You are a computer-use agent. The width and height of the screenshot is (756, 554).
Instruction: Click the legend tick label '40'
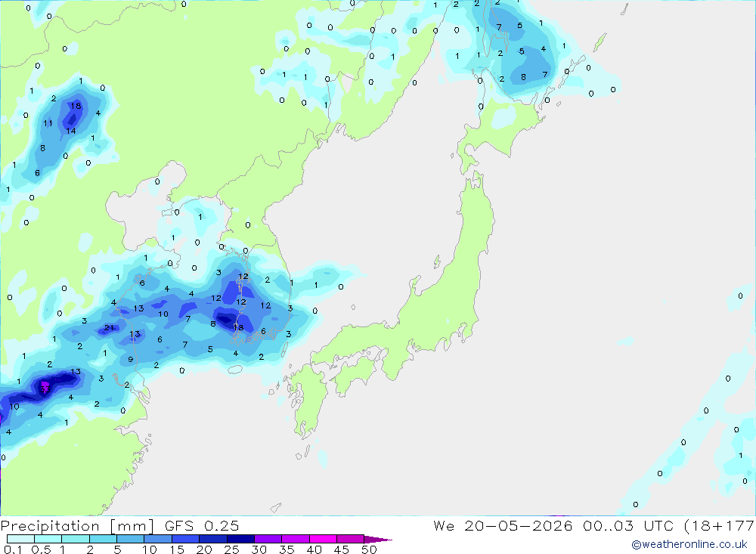(x=314, y=549)
